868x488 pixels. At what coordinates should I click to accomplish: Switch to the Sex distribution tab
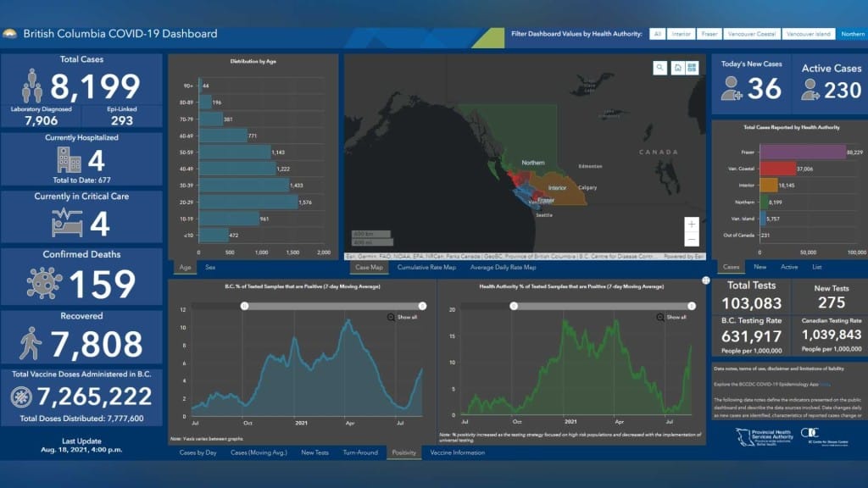coord(210,267)
